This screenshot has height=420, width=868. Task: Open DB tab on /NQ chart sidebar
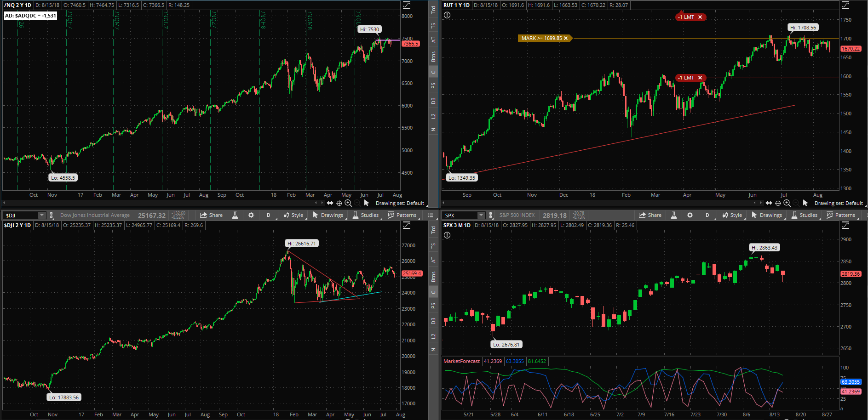tap(433, 101)
